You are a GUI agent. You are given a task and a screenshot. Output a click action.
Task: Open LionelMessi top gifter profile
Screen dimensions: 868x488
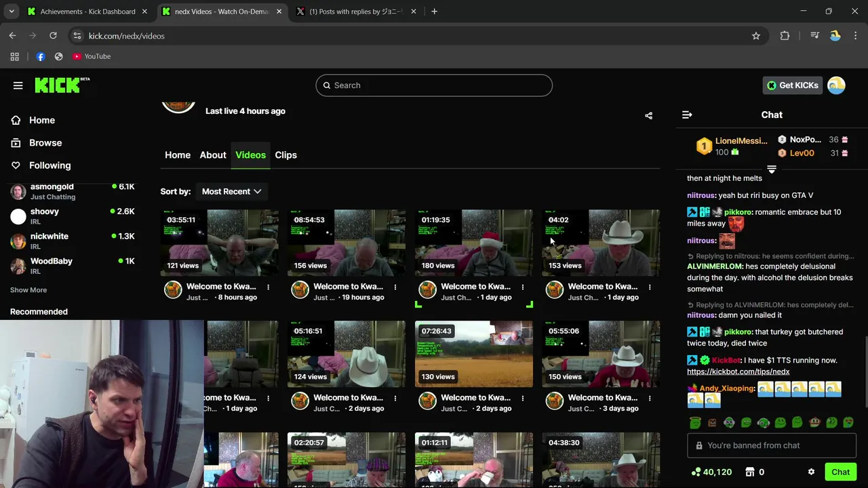[x=741, y=141]
